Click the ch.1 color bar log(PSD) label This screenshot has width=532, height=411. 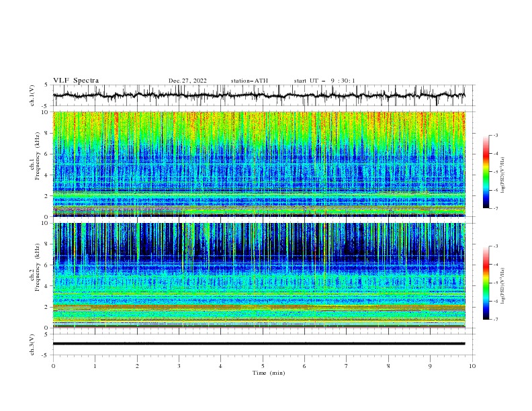[502, 175]
